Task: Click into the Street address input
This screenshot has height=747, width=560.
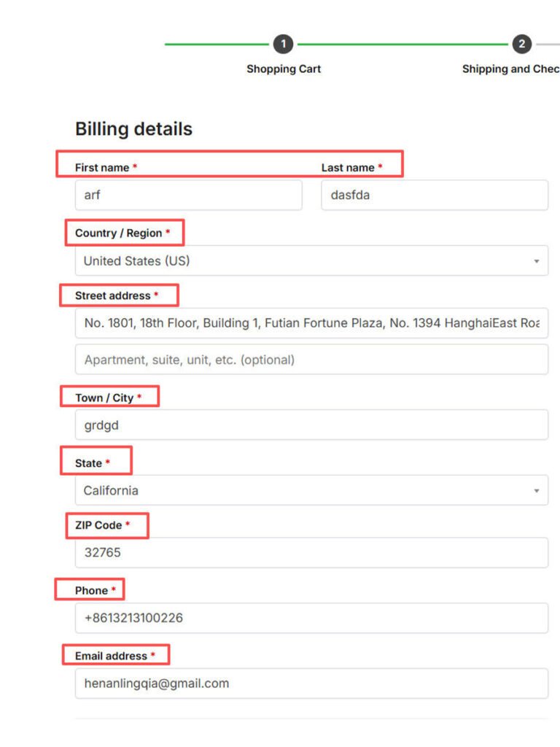Action: point(311,323)
